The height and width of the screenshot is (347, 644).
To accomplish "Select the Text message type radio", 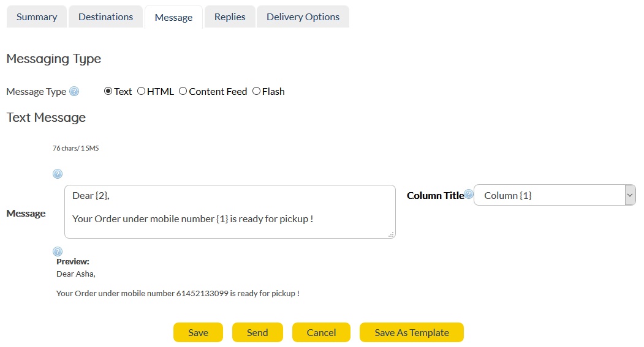I will pos(108,91).
